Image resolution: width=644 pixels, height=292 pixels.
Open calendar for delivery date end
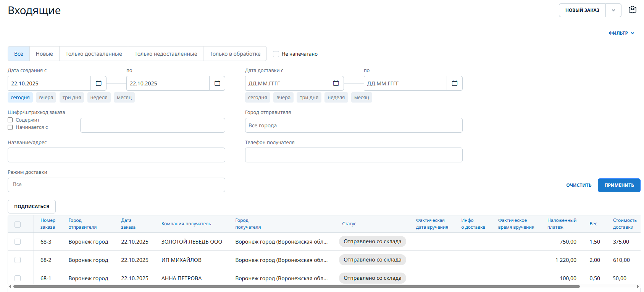tap(455, 83)
